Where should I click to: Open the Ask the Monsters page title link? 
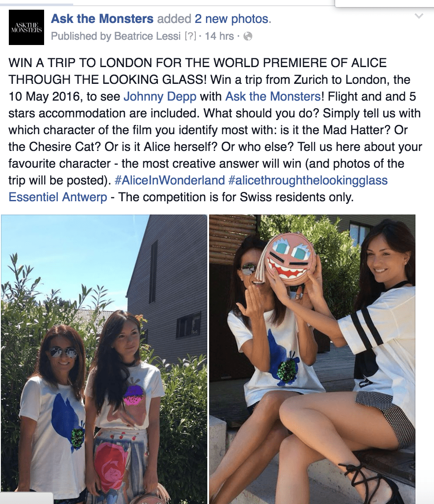(x=102, y=19)
